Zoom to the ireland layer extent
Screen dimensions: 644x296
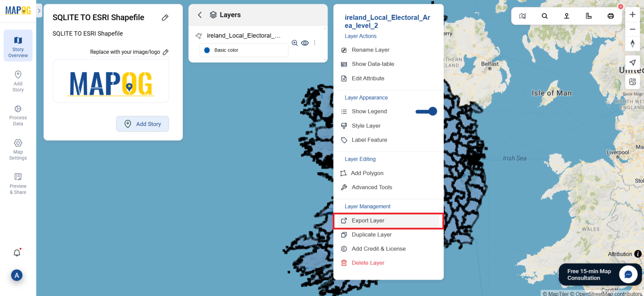pyautogui.click(x=295, y=43)
